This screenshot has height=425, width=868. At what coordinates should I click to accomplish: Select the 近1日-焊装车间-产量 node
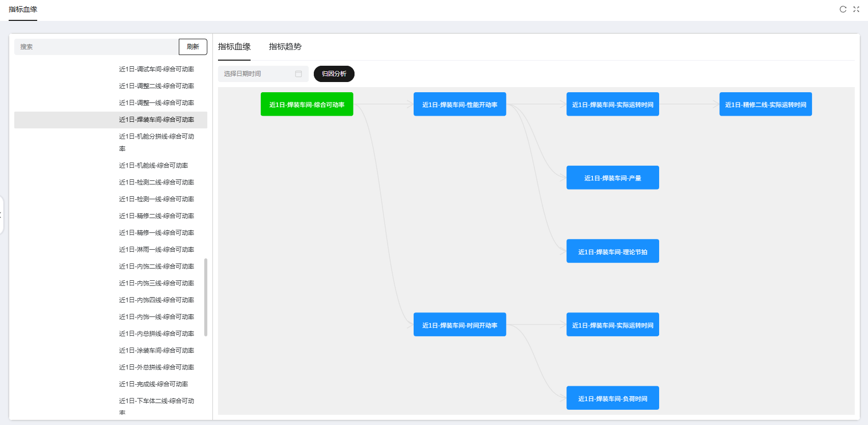point(612,178)
